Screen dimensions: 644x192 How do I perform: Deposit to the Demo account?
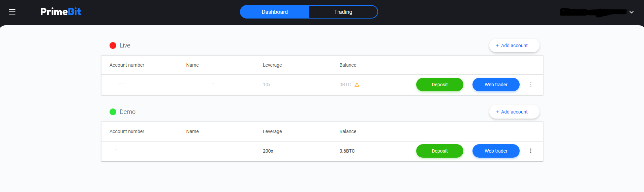pyautogui.click(x=439, y=151)
